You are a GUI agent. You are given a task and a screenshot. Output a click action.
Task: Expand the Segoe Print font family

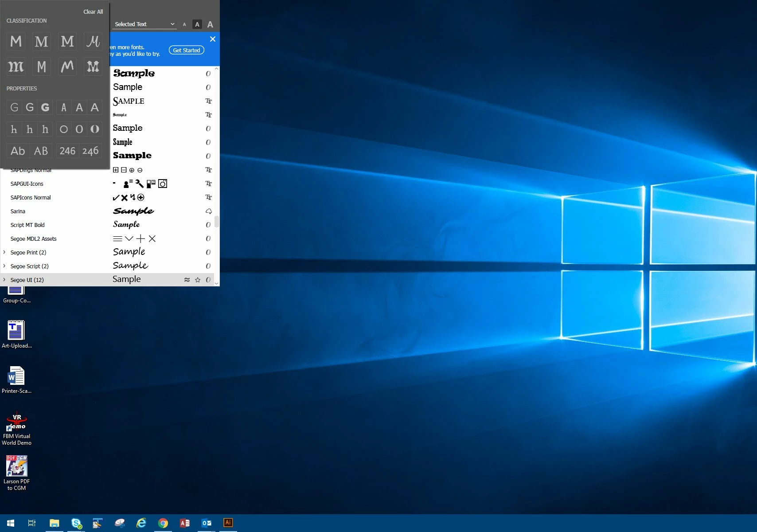pos(4,252)
